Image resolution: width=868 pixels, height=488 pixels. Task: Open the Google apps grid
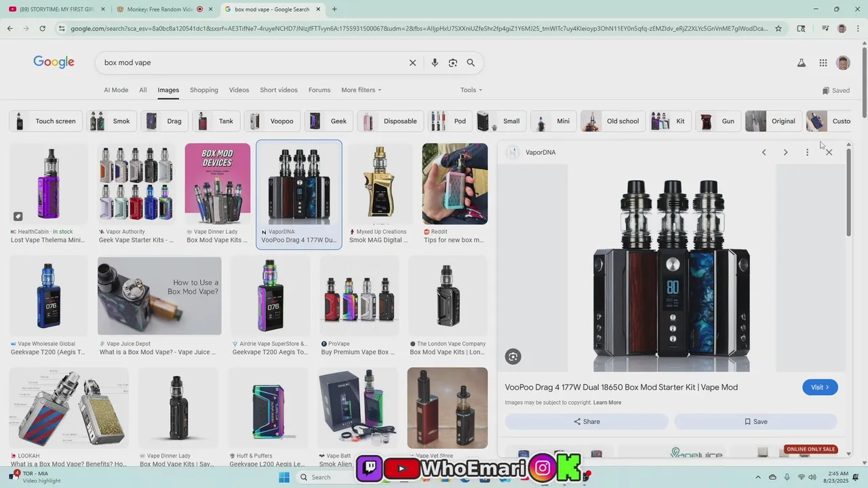[x=823, y=63]
